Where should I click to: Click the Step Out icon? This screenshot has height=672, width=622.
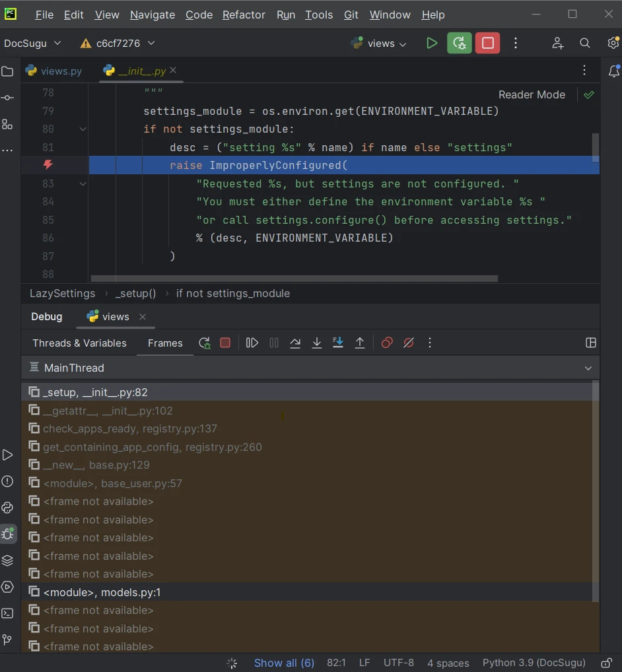click(x=360, y=343)
